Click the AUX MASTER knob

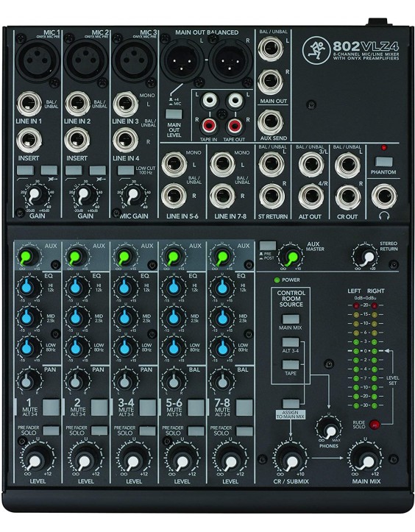pyautogui.click(x=291, y=258)
